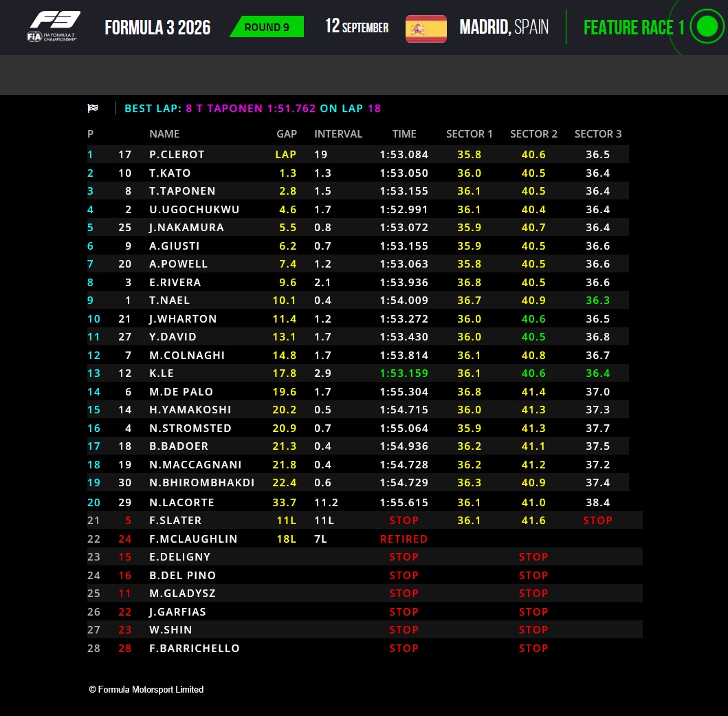Select driver J.WHARTON row name
This screenshot has height=716, width=728.
click(x=183, y=318)
